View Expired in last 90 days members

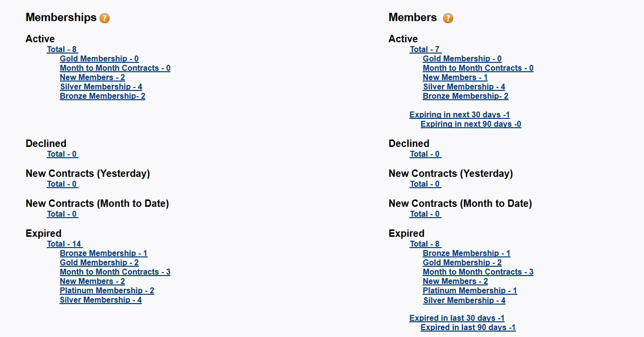468,327
